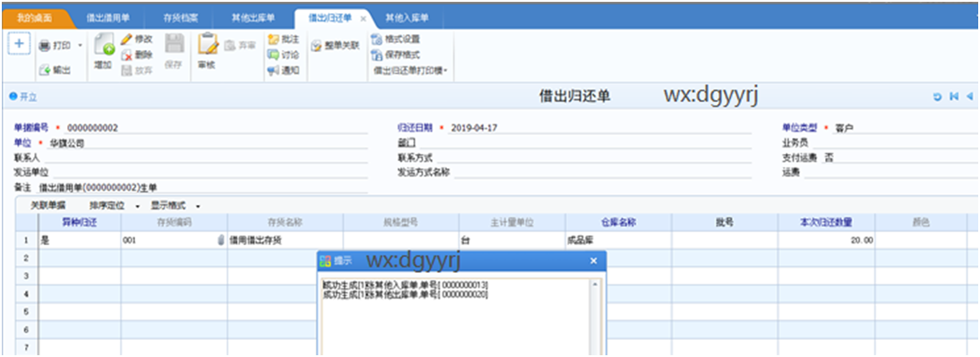Click cell 借用借出存货 in row 1
980x357 pixels.
tap(285, 240)
